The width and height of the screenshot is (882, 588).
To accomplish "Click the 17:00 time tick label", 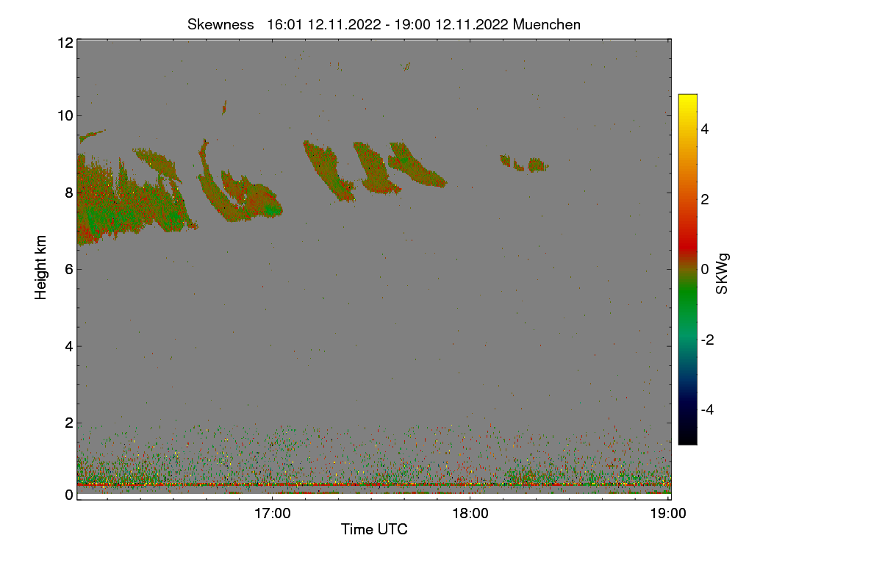I will 272,514.
